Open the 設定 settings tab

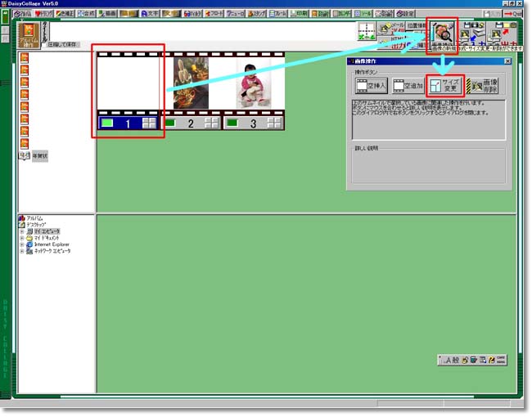pyautogui.click(x=405, y=14)
